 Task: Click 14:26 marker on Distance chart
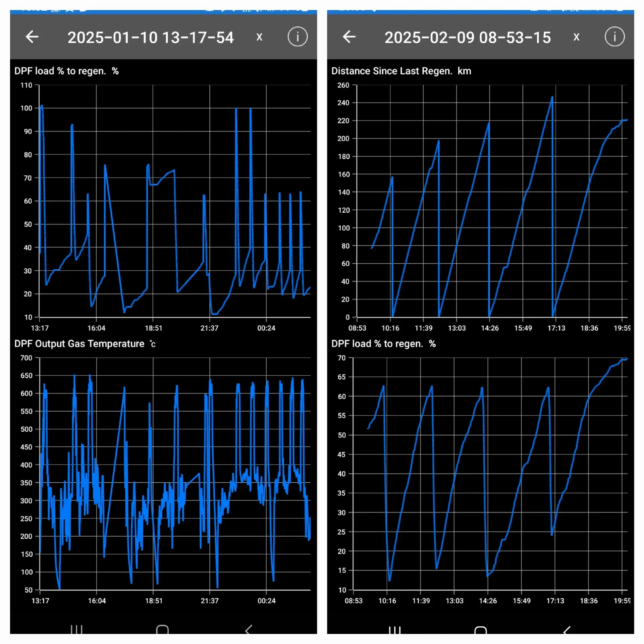click(x=489, y=328)
